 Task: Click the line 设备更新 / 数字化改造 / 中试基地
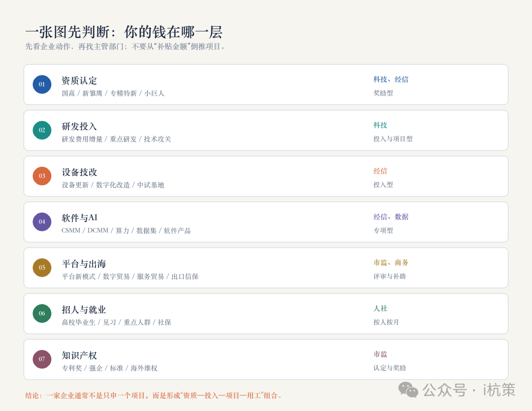[x=113, y=185]
